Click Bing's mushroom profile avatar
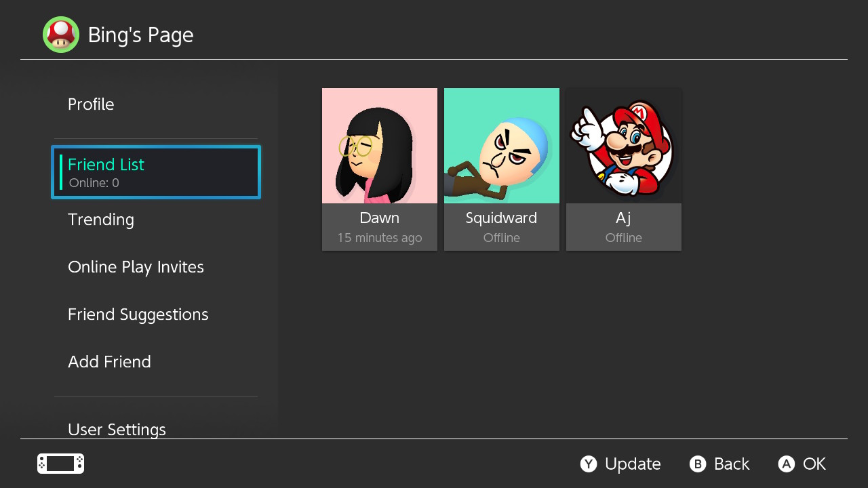The width and height of the screenshot is (868, 488). click(x=61, y=35)
